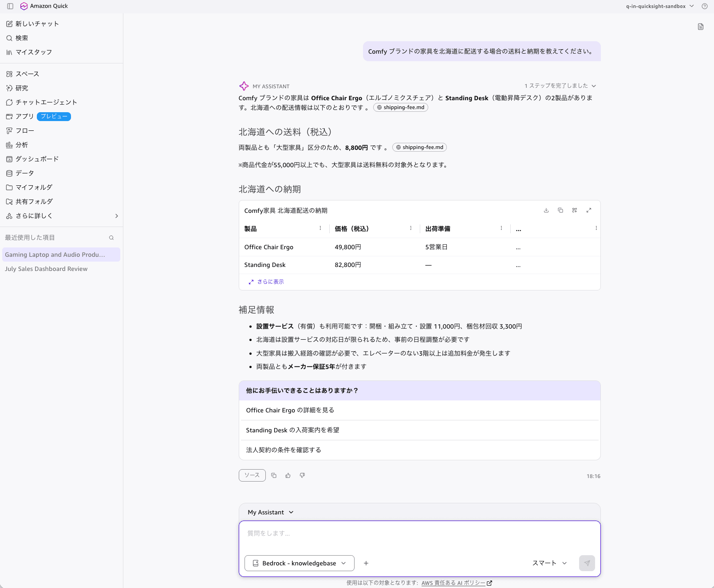Viewport: 714px width, 588px height.
Task: Download the Comfy家具 table
Action: [546, 210]
